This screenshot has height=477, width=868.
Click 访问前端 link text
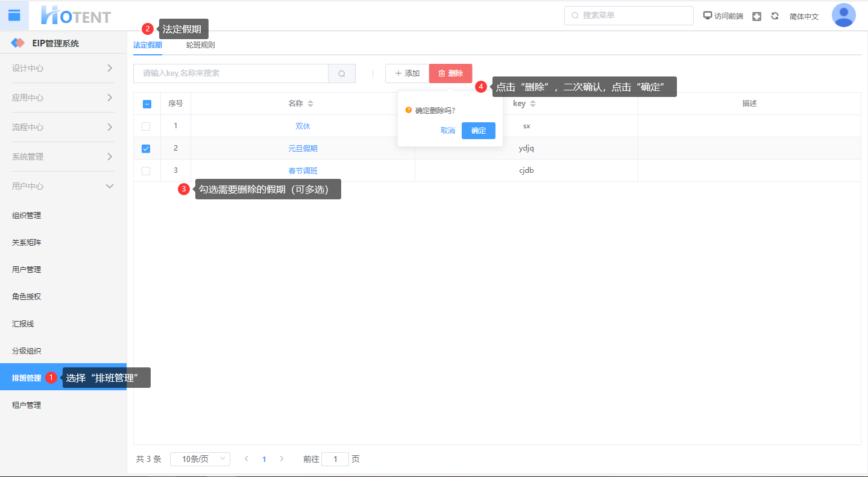pos(729,16)
